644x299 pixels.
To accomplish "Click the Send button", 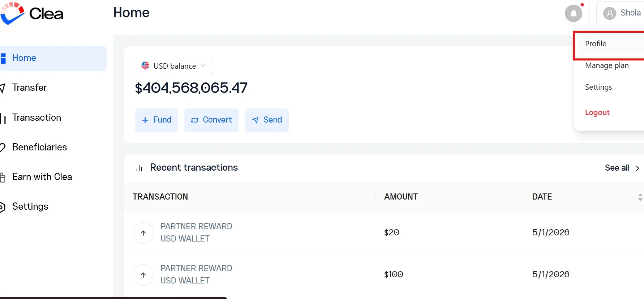I will pos(267,120).
